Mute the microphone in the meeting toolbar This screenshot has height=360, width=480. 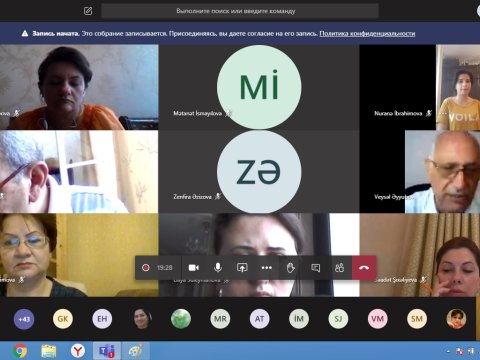218,268
